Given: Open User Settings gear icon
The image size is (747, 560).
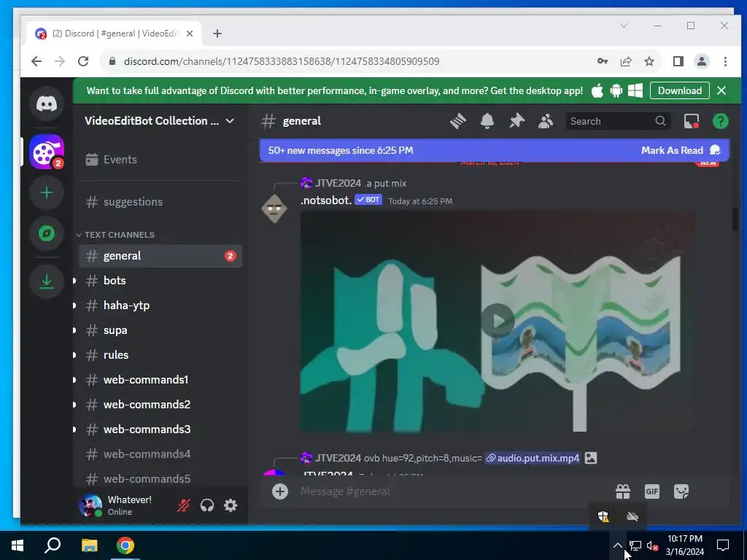Looking at the screenshot, I should [231, 505].
